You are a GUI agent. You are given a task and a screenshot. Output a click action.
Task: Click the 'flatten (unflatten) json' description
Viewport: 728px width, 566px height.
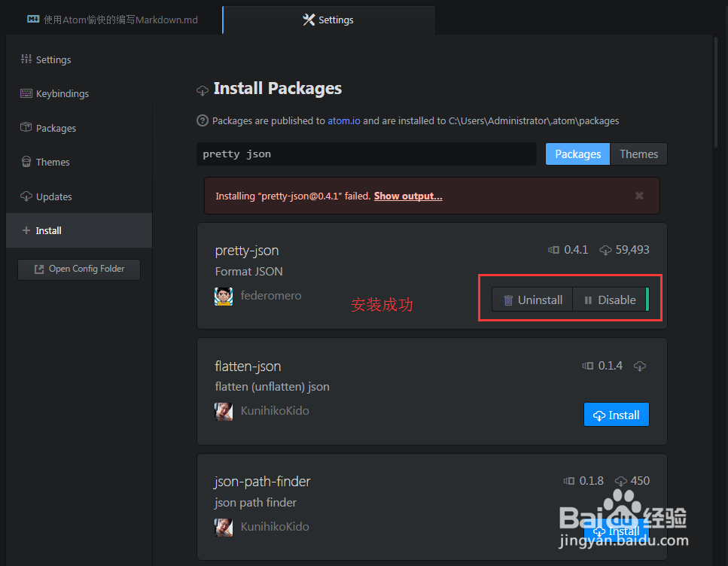[272, 387]
